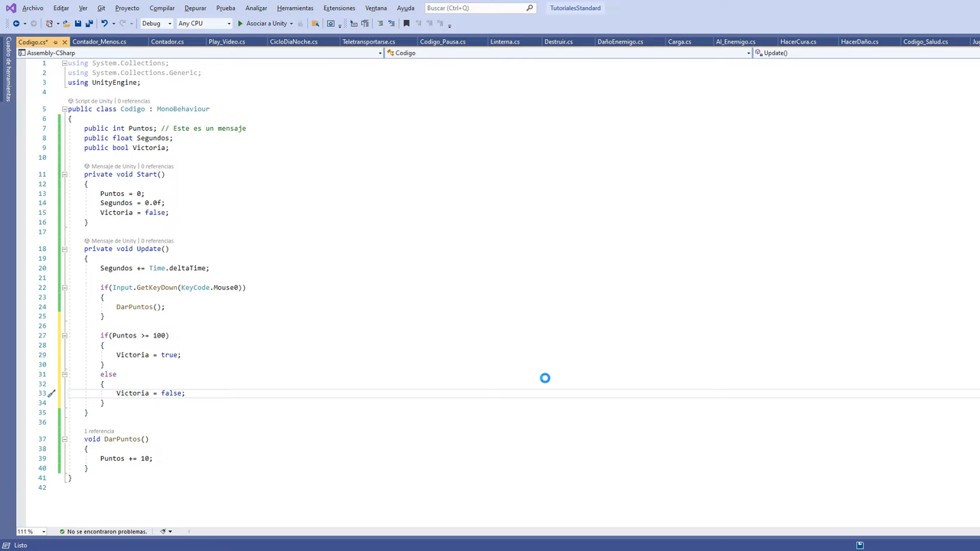This screenshot has width=980, height=551.
Task: Open the Codigo type navigation dropdown
Action: (568, 53)
